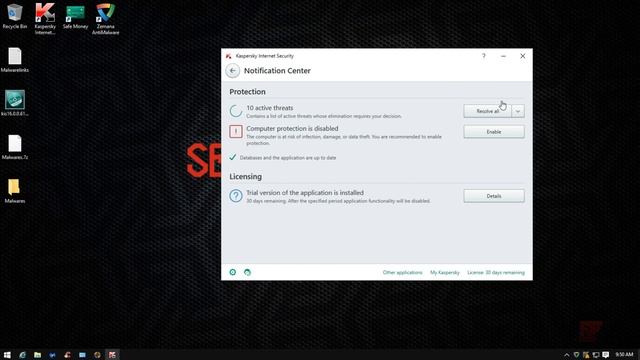Select Zemana AntiMalware desktop shortcut
640x360 pixels.
pos(105,18)
